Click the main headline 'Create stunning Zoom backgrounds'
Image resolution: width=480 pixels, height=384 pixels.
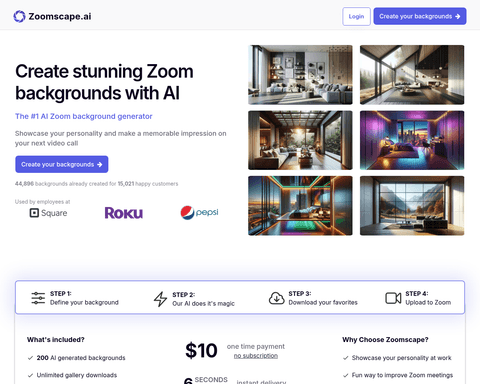[104, 82]
